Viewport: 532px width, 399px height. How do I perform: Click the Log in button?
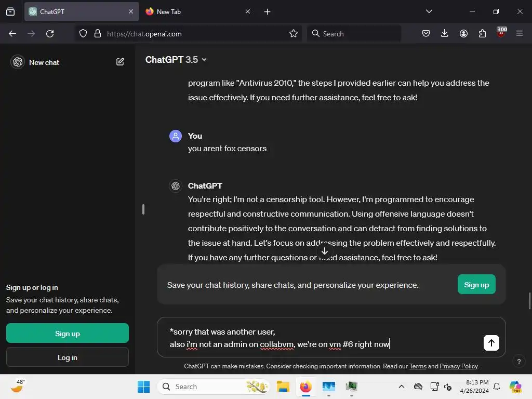[x=68, y=357]
